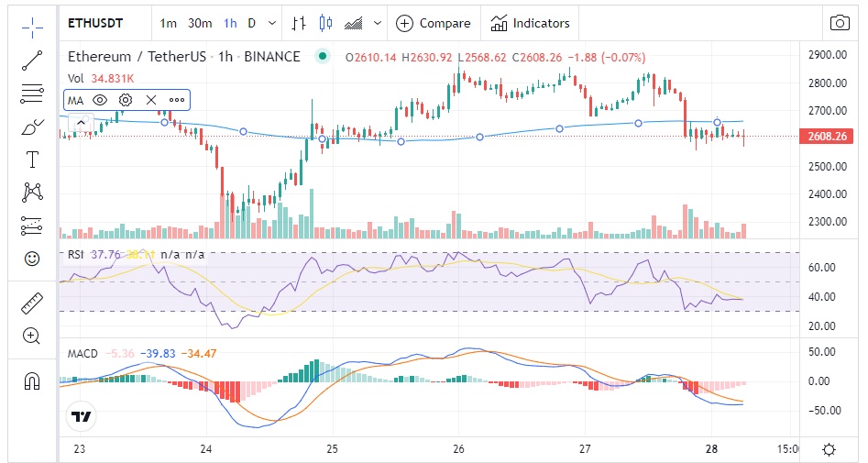Screen dimensions: 868x463
Task: Click date label 28 on time axis
Action: coord(712,449)
